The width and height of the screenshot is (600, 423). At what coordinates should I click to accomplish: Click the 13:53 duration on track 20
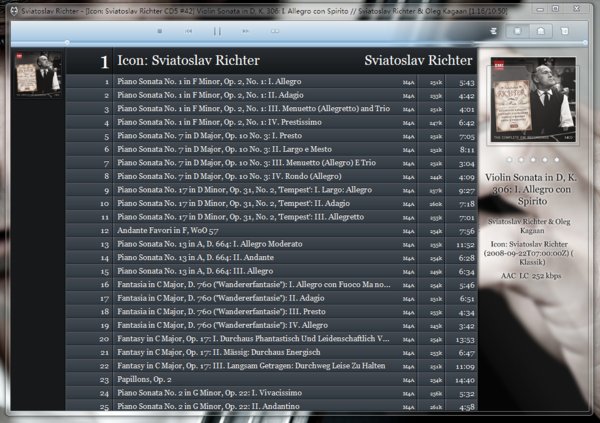coord(465,340)
